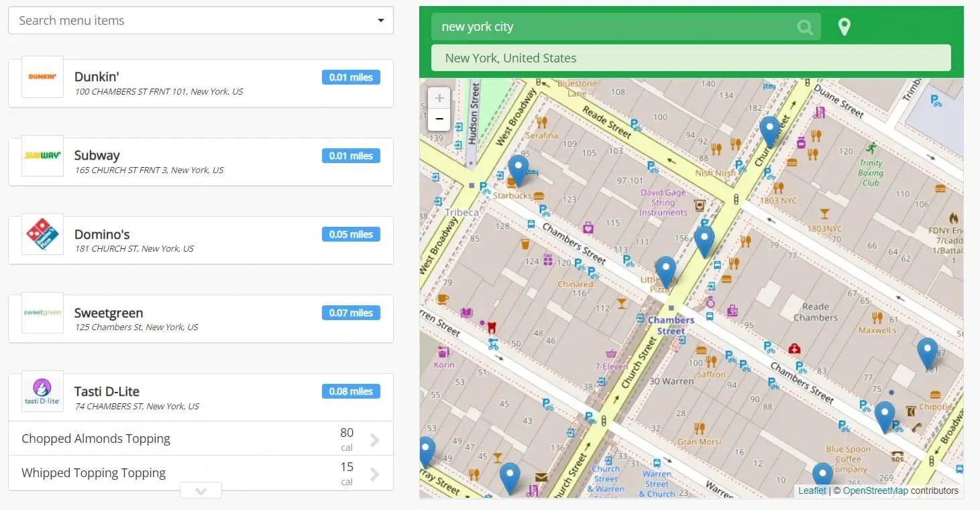The image size is (980, 510).
Task: Click the 0.07 miles distance badge
Action: (351, 313)
